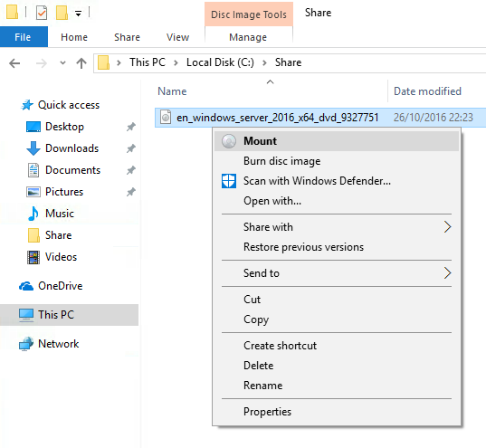Switch to the View ribbon tab
Viewport: 486px width, 448px height.
point(177,37)
